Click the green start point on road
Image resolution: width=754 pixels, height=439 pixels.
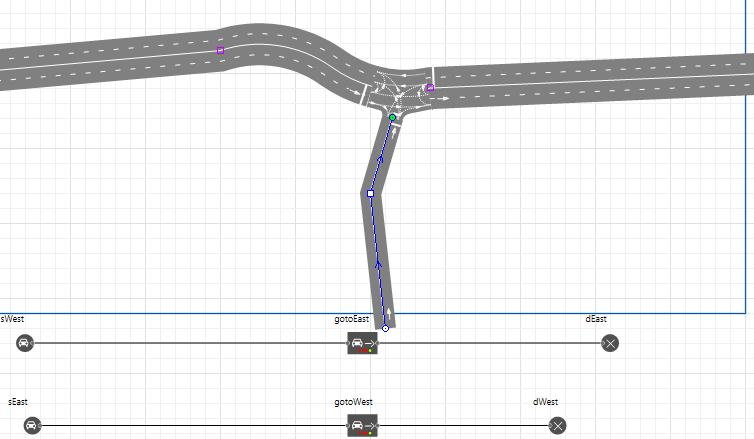pos(393,118)
